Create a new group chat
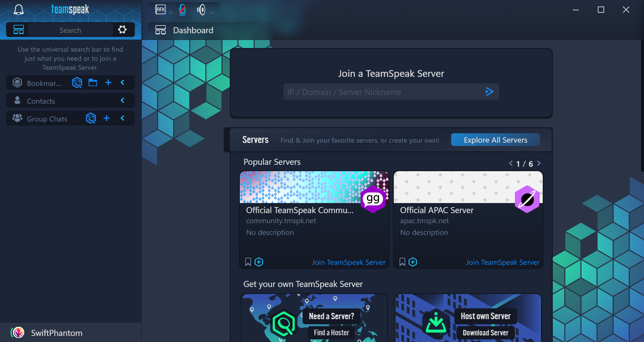This screenshot has width=644, height=342. pyautogui.click(x=107, y=118)
